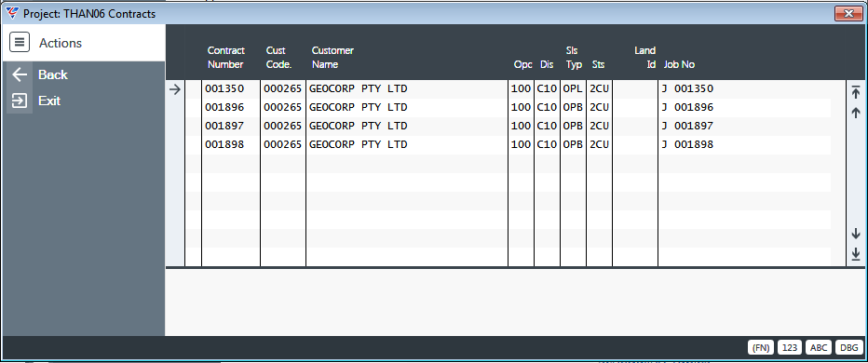868x363 pixels.
Task: Click Job No J 001350
Action: (687, 88)
